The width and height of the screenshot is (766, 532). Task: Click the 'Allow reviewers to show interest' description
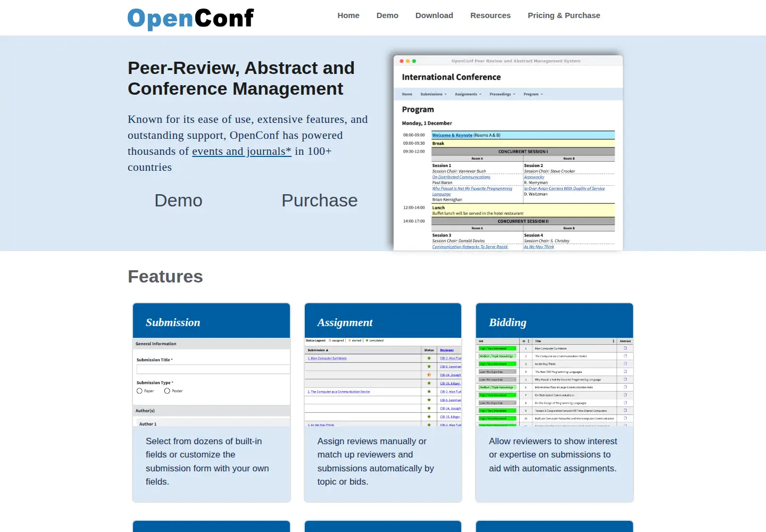click(x=553, y=455)
